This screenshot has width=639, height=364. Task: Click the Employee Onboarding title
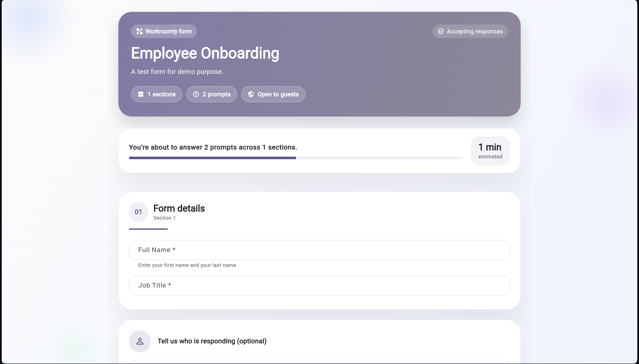click(x=205, y=53)
